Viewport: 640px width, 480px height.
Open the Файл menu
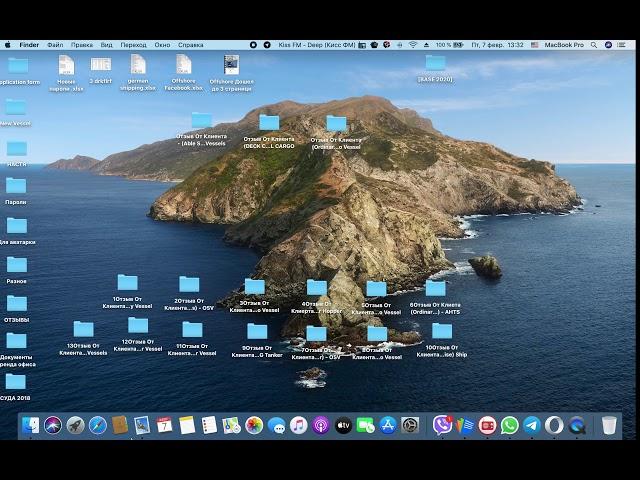(55, 45)
